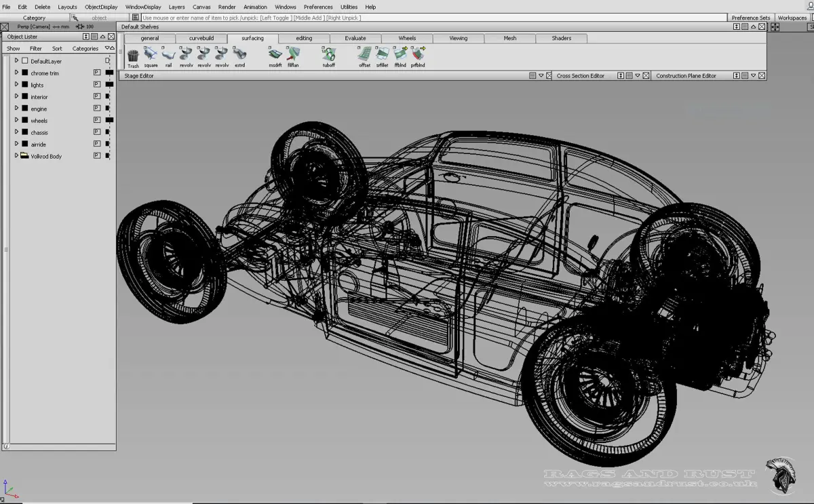Click Sort in the Object Lister
Viewport: 814px width, 504px height.
pos(57,49)
